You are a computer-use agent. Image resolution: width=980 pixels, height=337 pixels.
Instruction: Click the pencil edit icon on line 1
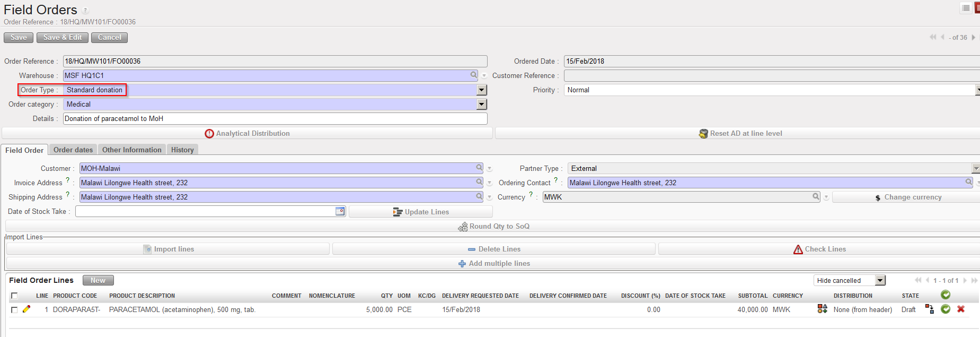point(27,309)
